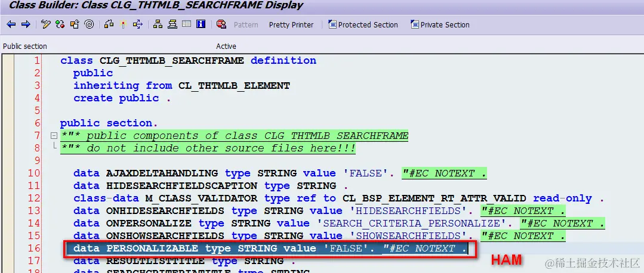644x273 pixels.
Task: Set a breakpoint with the stop icon
Action: click(221, 24)
